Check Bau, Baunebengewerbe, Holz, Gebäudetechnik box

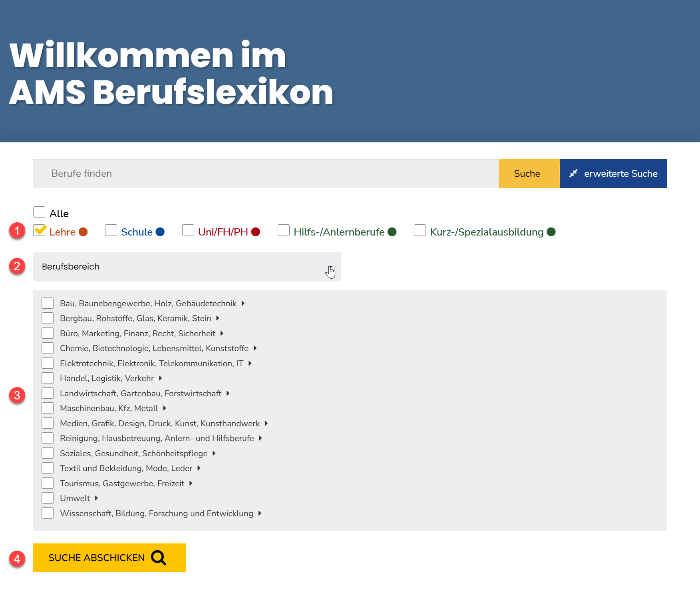point(48,303)
